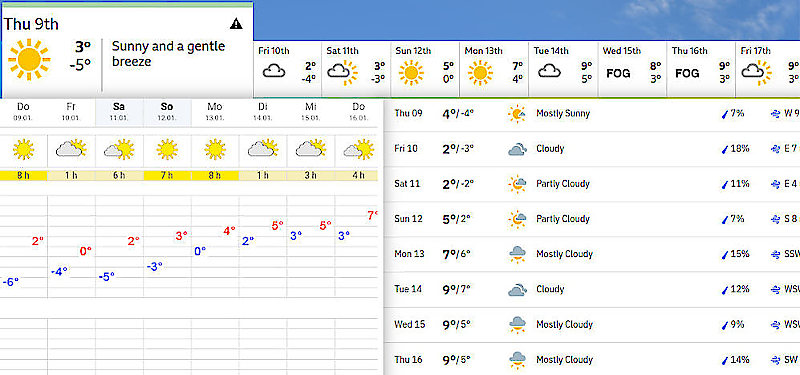The width and height of the screenshot is (800, 375).
Task: Open the Tue 14 Cloudy row
Action: click(592, 289)
